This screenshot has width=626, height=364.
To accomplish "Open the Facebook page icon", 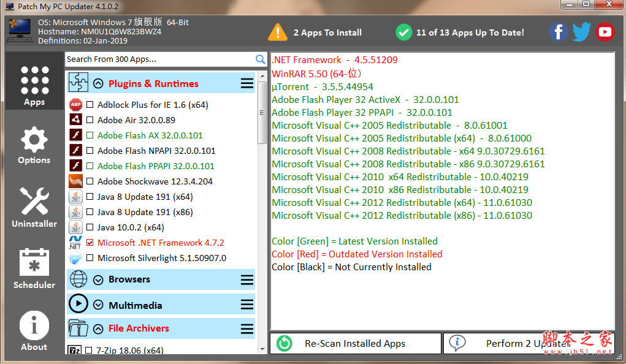I will tap(558, 32).
